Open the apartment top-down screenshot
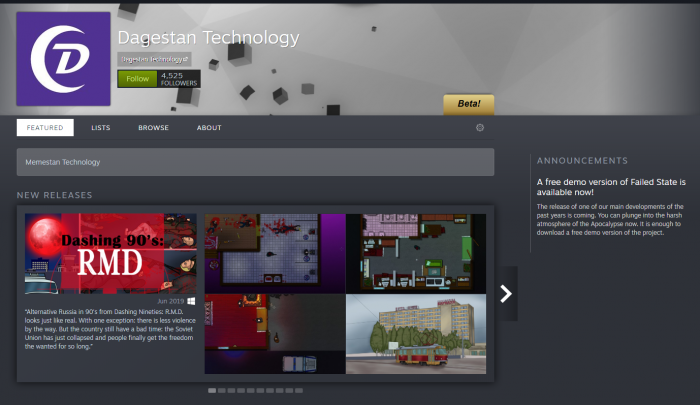The image size is (700, 405). click(x=416, y=253)
